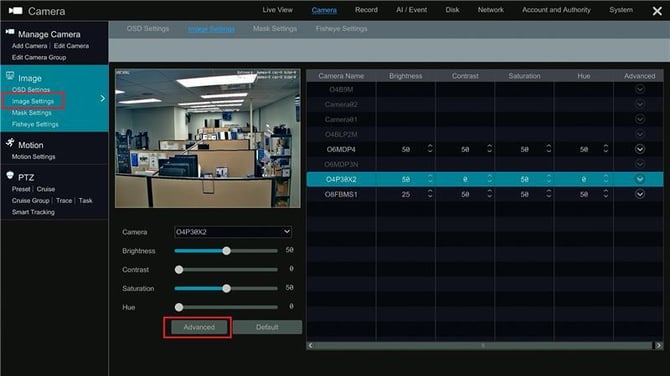Click the scroll-right arrow of the table
Image resolution: width=670 pixels, height=376 pixels.
[658, 345]
